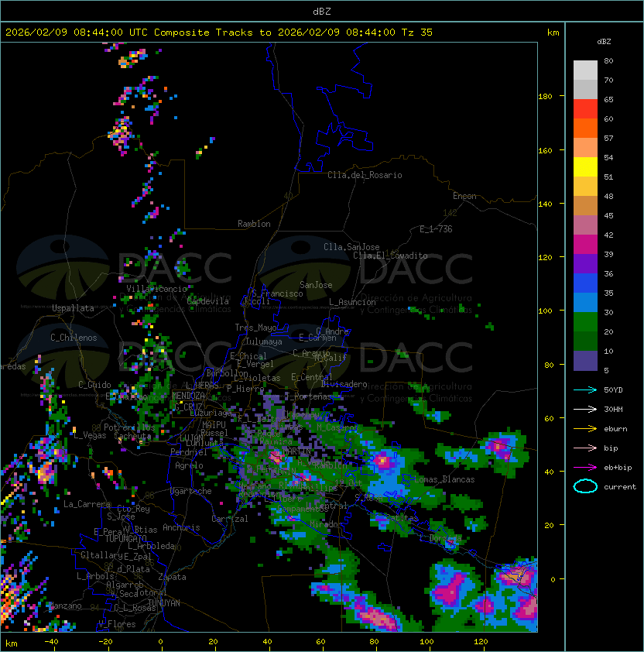Click the 180 km tick on vertical axis
The width and height of the screenshot is (644, 652).
(545, 97)
